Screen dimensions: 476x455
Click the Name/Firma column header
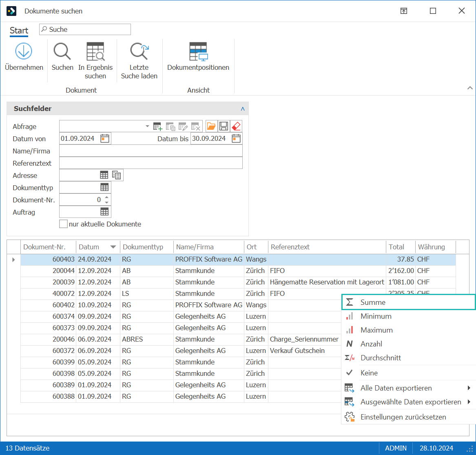coord(208,247)
